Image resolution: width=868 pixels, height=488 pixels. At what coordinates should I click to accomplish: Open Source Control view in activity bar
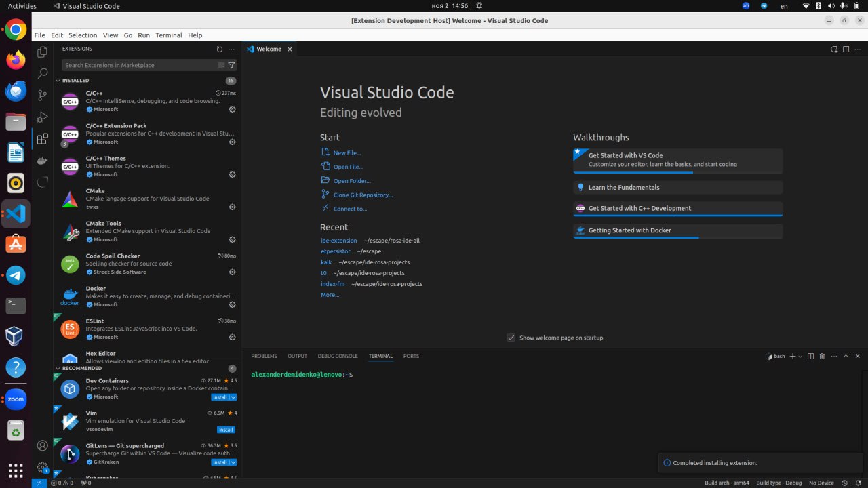point(42,96)
